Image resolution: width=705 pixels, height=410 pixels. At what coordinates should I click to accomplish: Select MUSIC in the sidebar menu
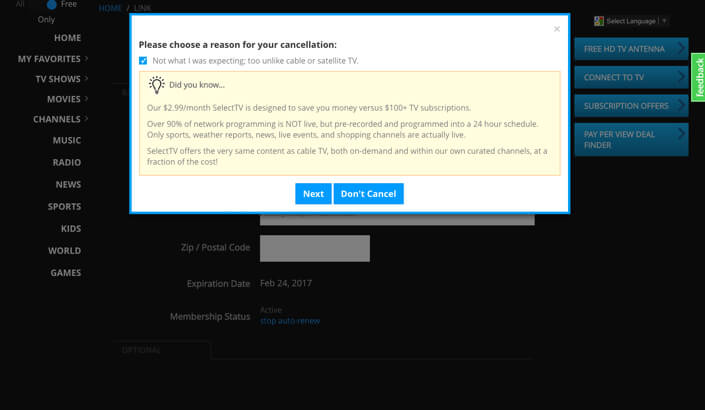coord(67,141)
